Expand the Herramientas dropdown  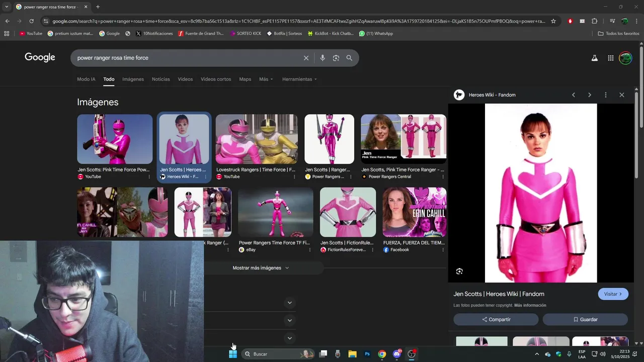pyautogui.click(x=300, y=79)
